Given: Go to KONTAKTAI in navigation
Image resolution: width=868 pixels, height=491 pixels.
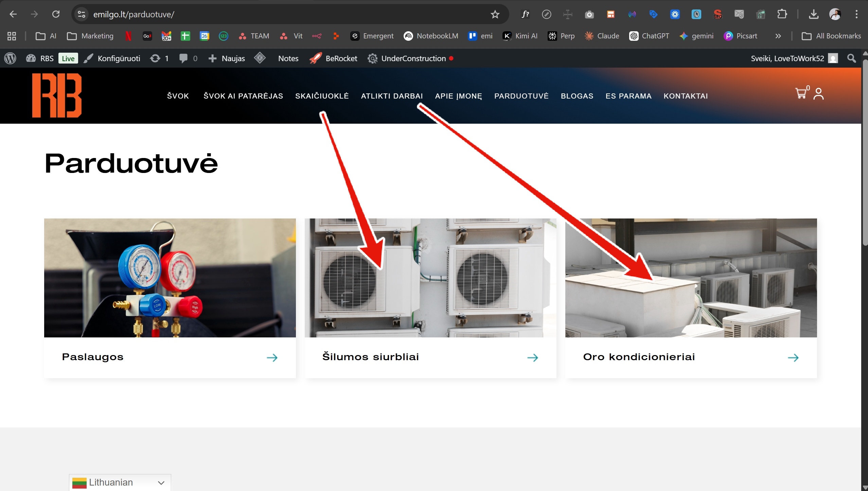Looking at the screenshot, I should click(686, 96).
